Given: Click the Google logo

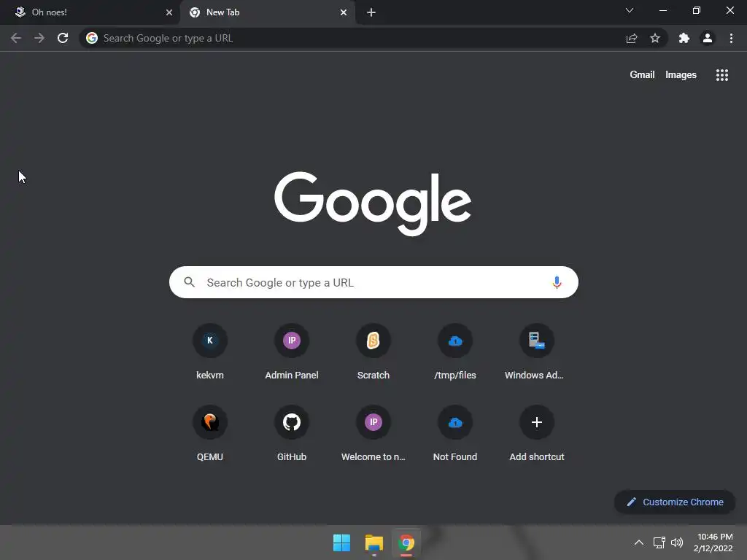Looking at the screenshot, I should tap(373, 203).
